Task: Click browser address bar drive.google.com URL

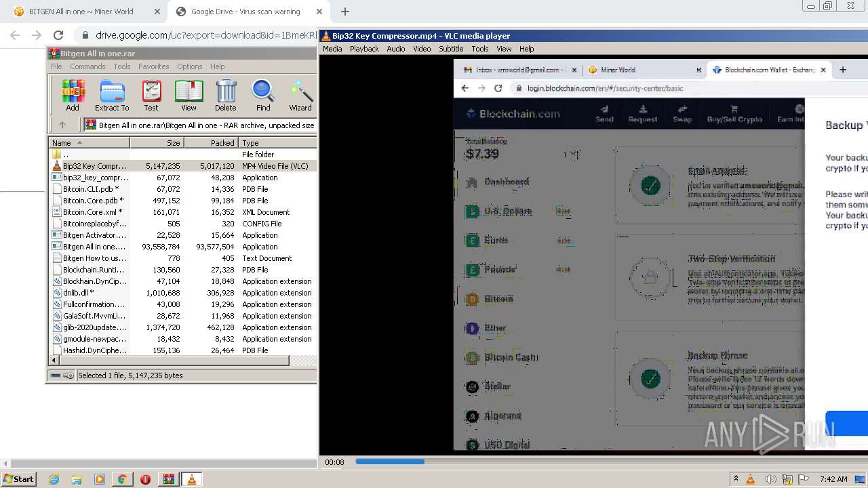Action: click(205, 35)
